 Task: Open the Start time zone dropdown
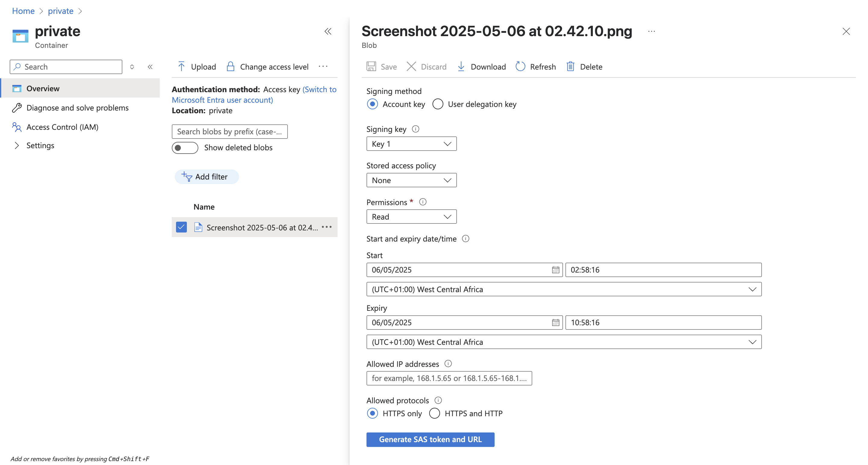tap(564, 289)
